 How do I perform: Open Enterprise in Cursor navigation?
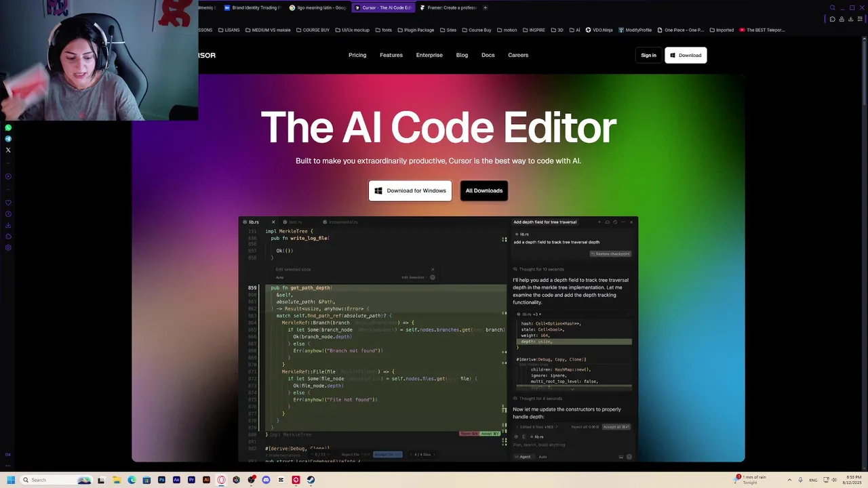pyautogui.click(x=429, y=55)
